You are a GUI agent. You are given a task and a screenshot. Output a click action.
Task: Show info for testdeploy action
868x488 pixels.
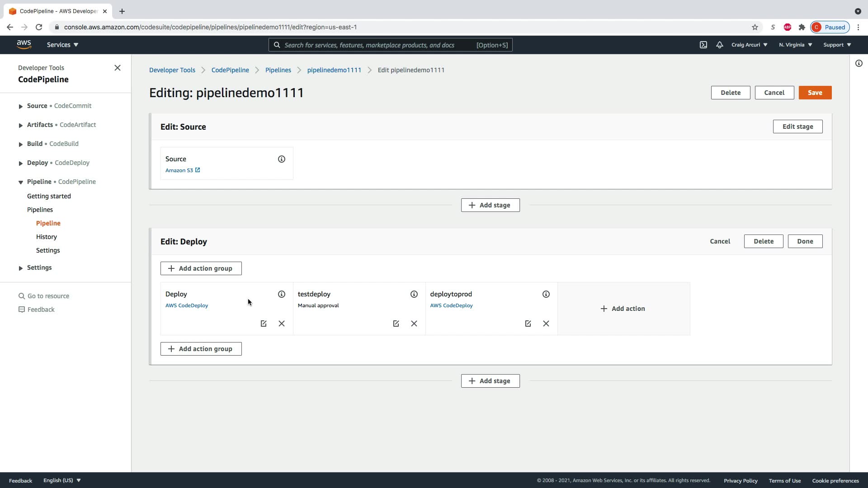pyautogui.click(x=414, y=294)
